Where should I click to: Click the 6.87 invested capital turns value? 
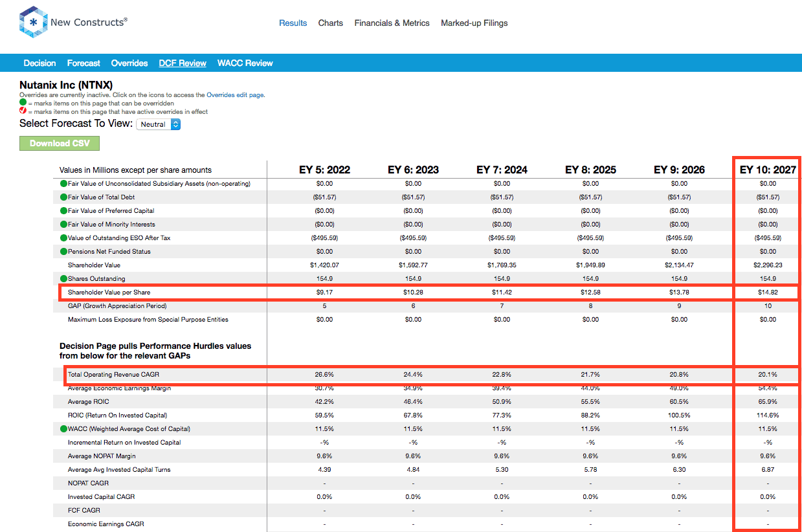click(x=768, y=470)
